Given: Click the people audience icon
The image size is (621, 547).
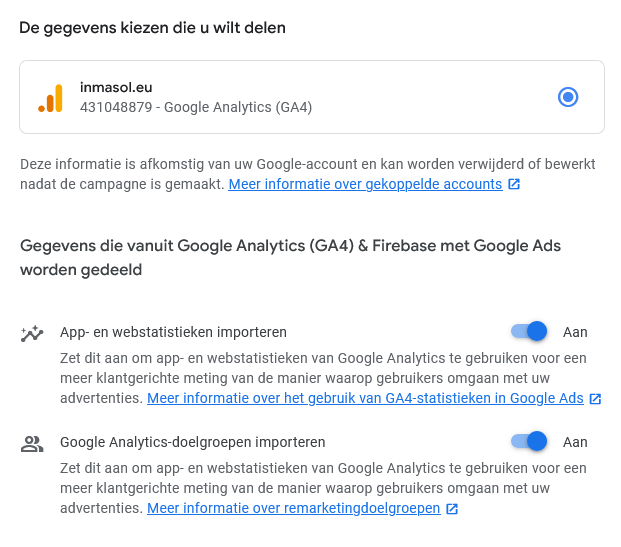Looking at the screenshot, I should (x=32, y=444).
